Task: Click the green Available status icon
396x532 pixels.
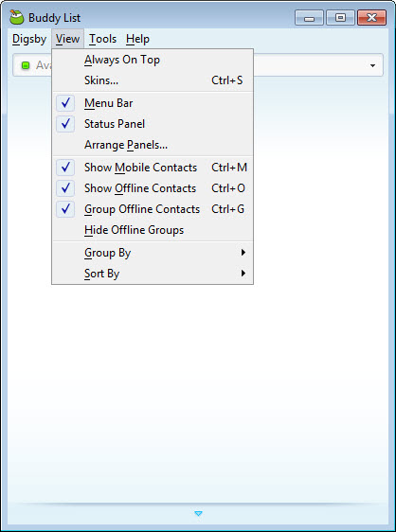Action: click(26, 64)
